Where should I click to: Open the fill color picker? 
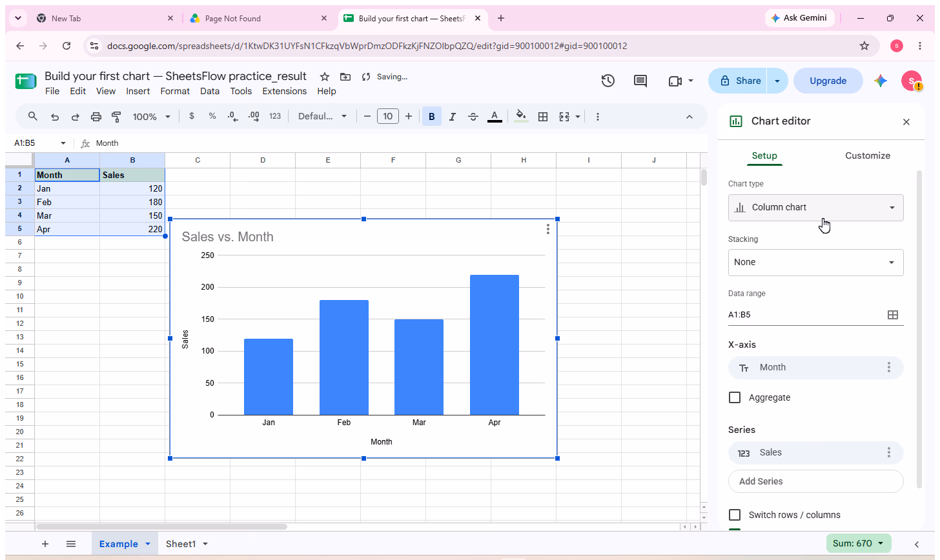tap(522, 117)
